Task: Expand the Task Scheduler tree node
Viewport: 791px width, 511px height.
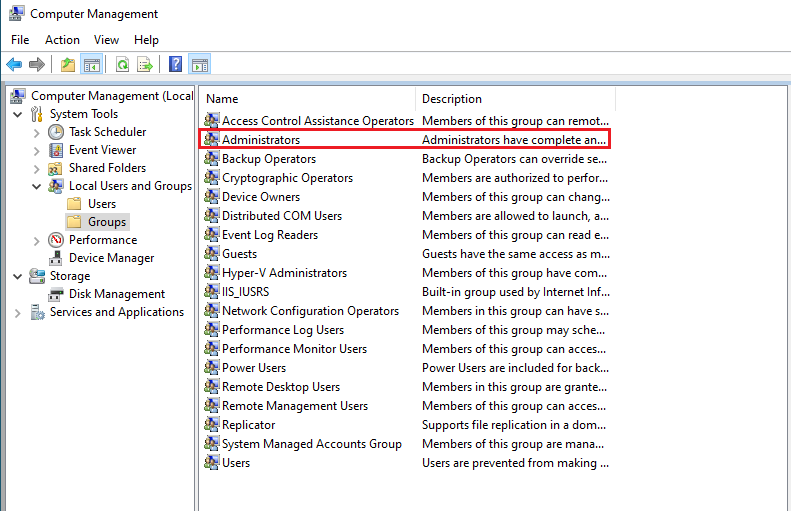Action: tap(37, 132)
